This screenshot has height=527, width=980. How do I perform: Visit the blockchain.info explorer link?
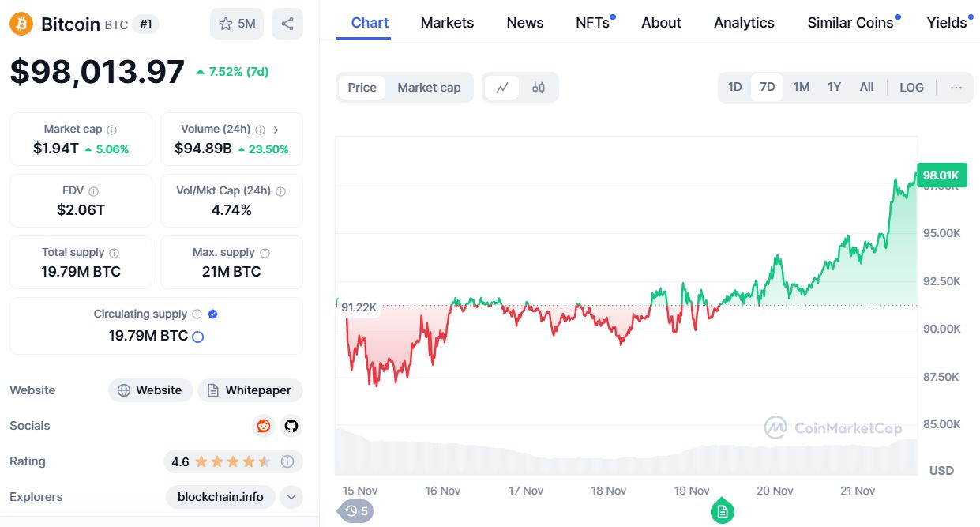(220, 497)
